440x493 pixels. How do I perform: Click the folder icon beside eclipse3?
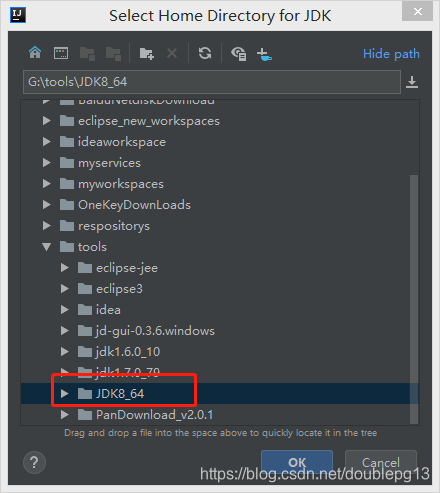(x=85, y=288)
